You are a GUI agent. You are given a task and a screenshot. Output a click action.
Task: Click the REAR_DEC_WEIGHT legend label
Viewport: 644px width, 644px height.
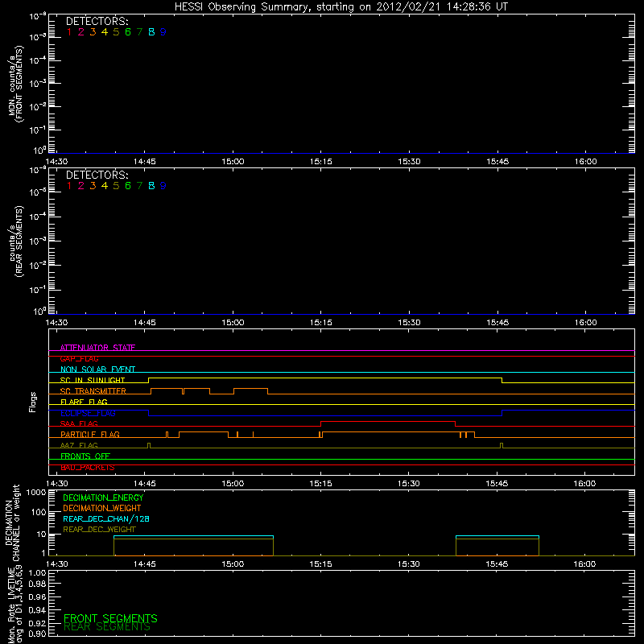click(99, 530)
